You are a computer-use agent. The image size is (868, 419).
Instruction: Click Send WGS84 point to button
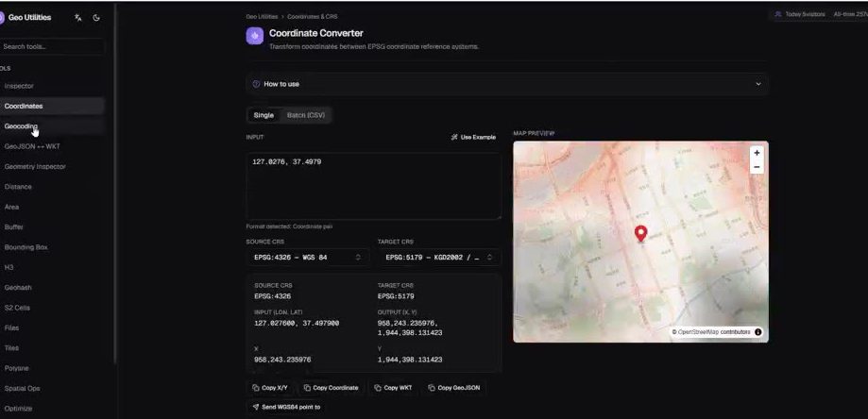pyautogui.click(x=287, y=407)
